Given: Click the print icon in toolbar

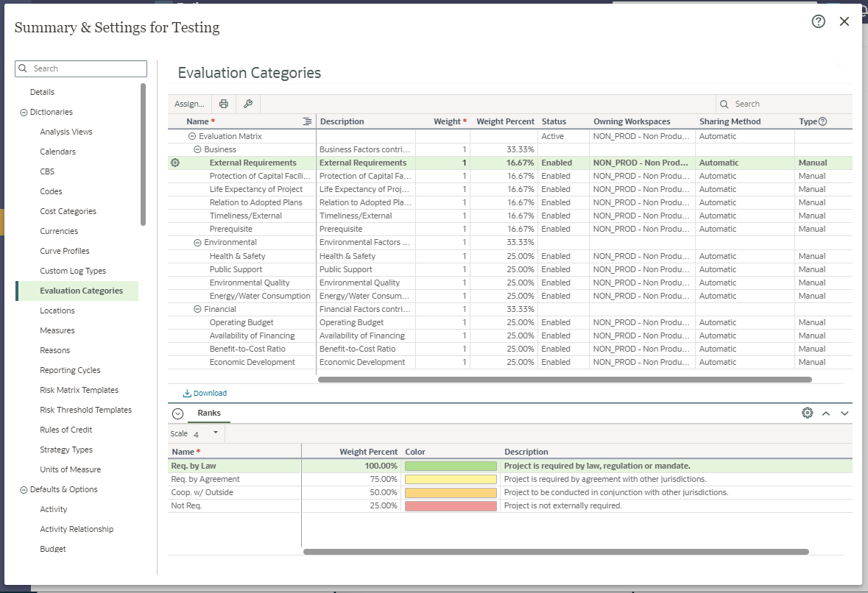Looking at the screenshot, I should pyautogui.click(x=224, y=104).
